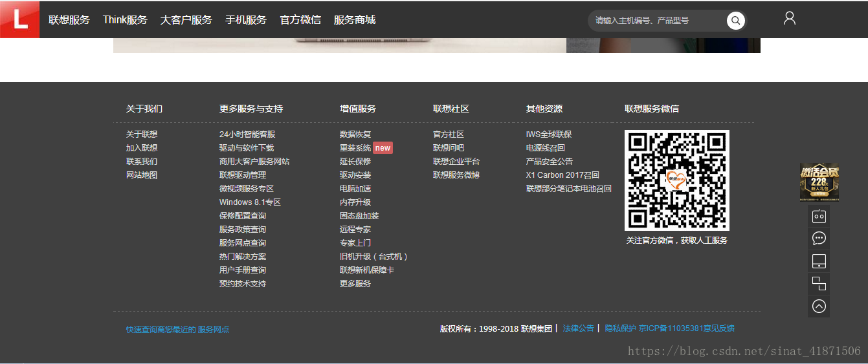This screenshot has height=364, width=868.
Task: Open 商用大客户服务网站 link
Action: point(254,162)
